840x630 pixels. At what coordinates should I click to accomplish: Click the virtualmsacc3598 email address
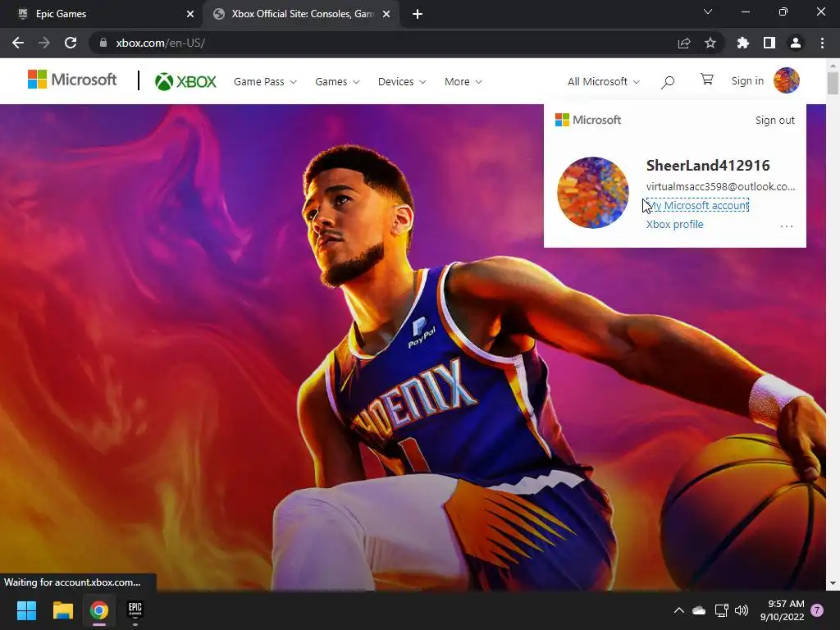[720, 186]
